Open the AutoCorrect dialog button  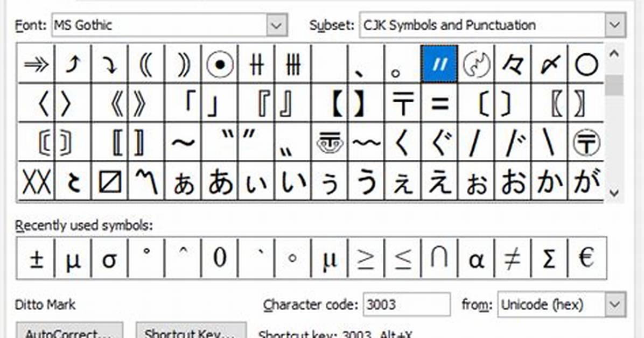tap(69, 331)
